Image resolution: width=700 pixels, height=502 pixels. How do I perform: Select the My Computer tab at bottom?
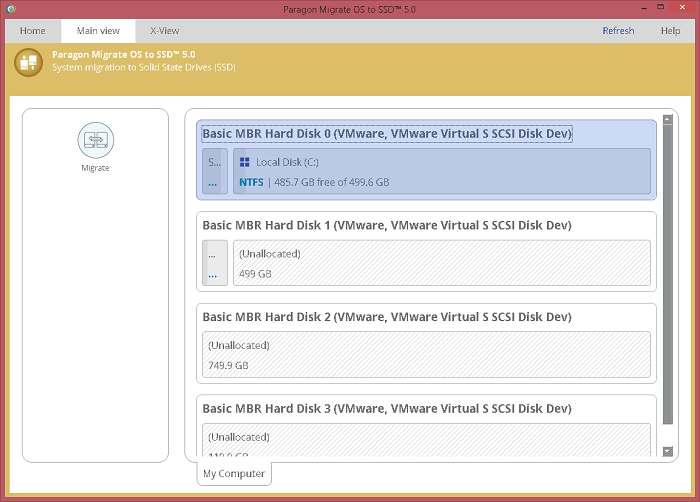(234, 473)
